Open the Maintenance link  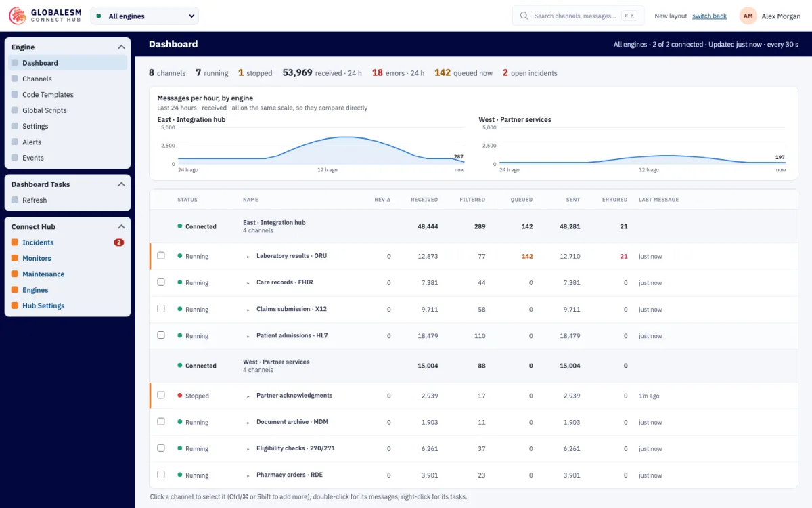tap(43, 274)
